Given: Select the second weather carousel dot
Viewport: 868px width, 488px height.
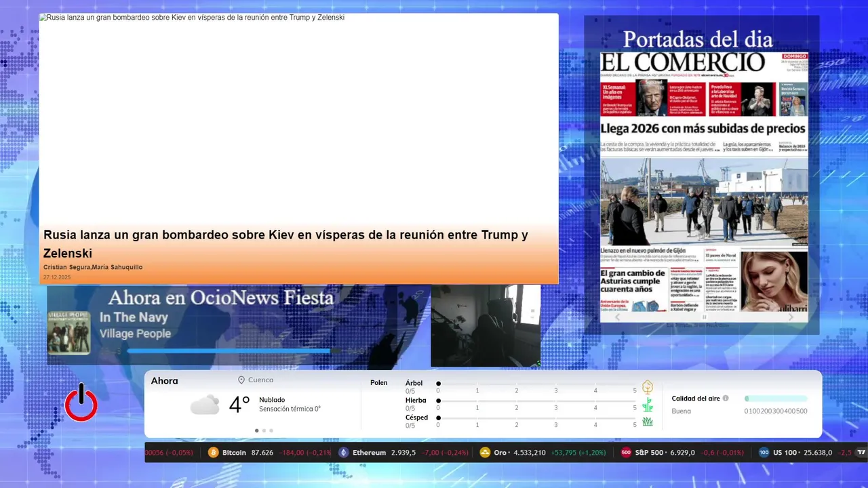Looking at the screenshot, I should coord(264,430).
